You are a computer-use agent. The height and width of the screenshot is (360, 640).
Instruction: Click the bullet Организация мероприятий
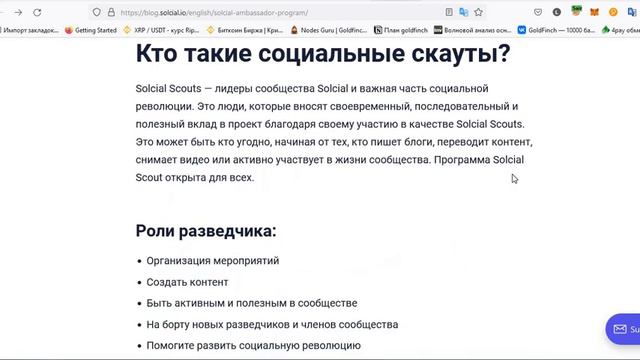coord(213,261)
